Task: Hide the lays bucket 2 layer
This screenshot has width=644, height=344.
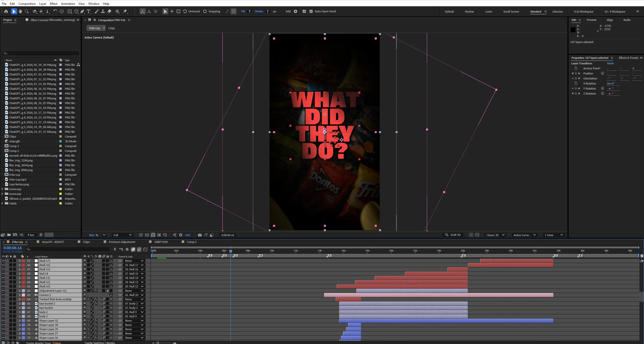Action: click(3, 304)
